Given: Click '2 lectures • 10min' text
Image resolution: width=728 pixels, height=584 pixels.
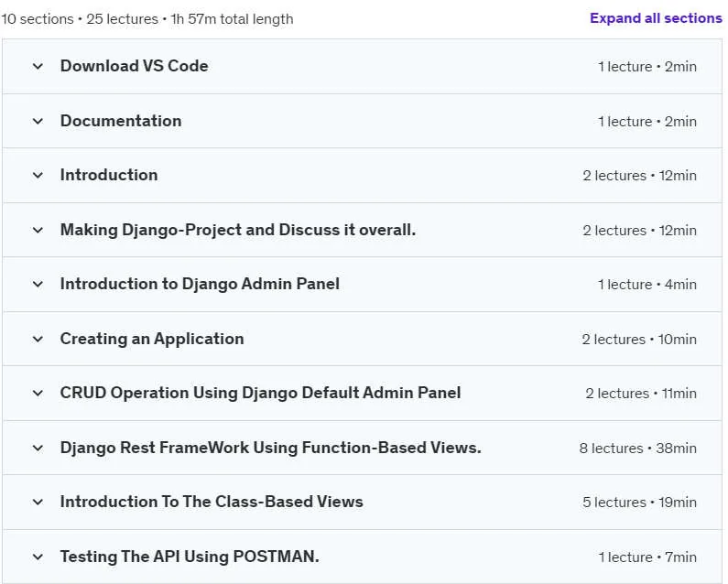Looking at the screenshot, I should (x=639, y=340).
